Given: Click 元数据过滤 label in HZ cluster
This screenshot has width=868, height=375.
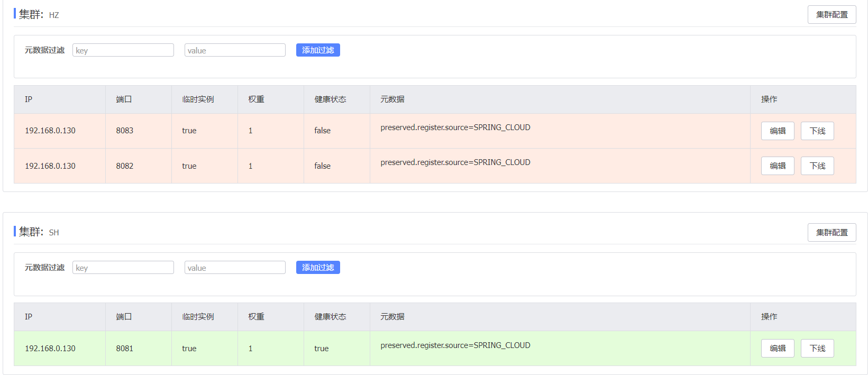Looking at the screenshot, I should (x=44, y=50).
